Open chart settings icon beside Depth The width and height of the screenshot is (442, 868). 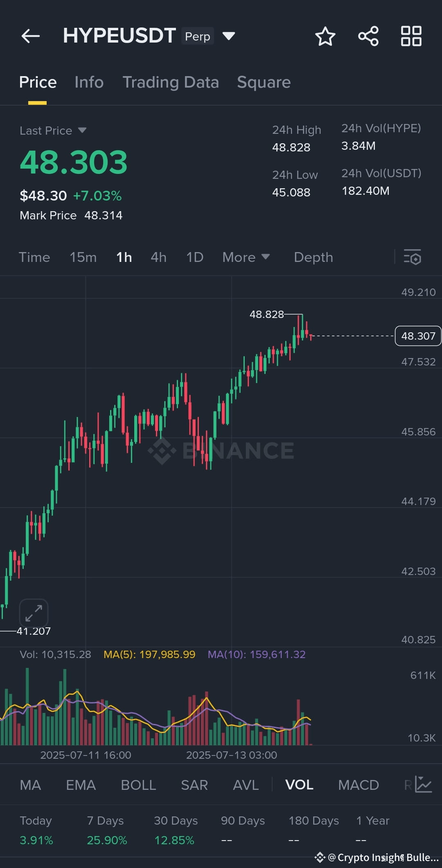(413, 257)
